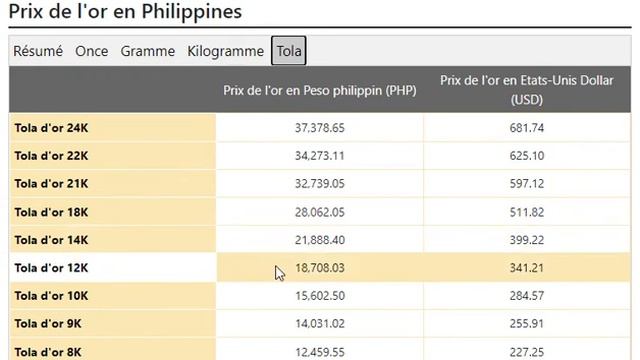Select the active Tola tab
640x360 pixels.
289,51
